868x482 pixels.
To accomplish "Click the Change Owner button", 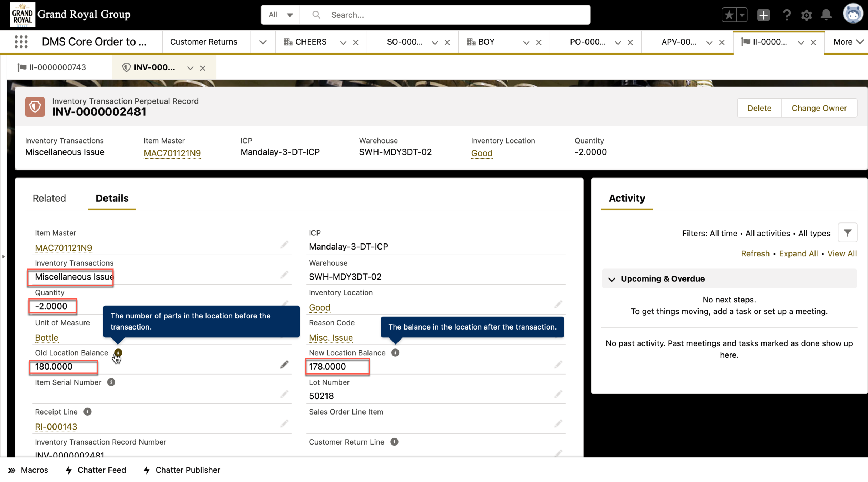I will (x=819, y=108).
